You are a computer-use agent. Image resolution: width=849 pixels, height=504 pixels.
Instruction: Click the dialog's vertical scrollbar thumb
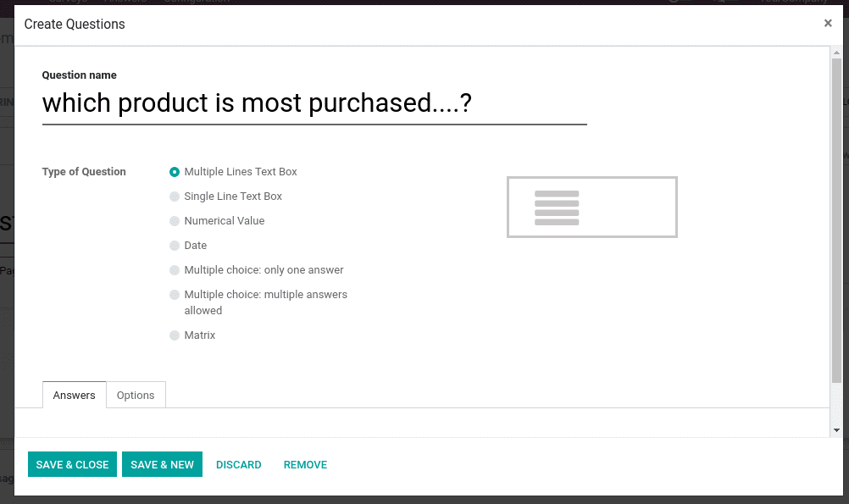836,219
